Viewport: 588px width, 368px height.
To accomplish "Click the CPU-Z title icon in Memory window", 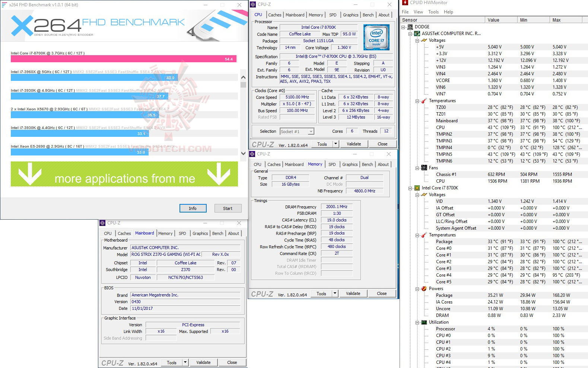I will point(252,154).
